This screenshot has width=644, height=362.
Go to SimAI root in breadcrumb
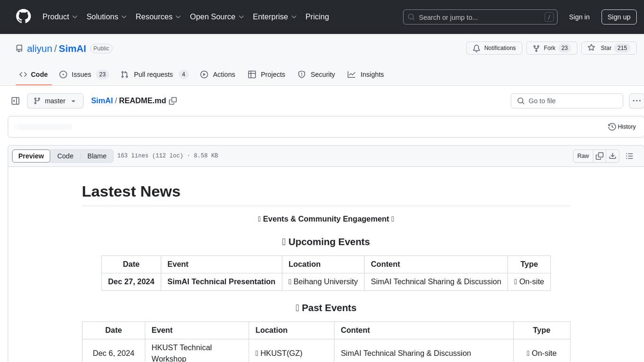[x=102, y=100]
